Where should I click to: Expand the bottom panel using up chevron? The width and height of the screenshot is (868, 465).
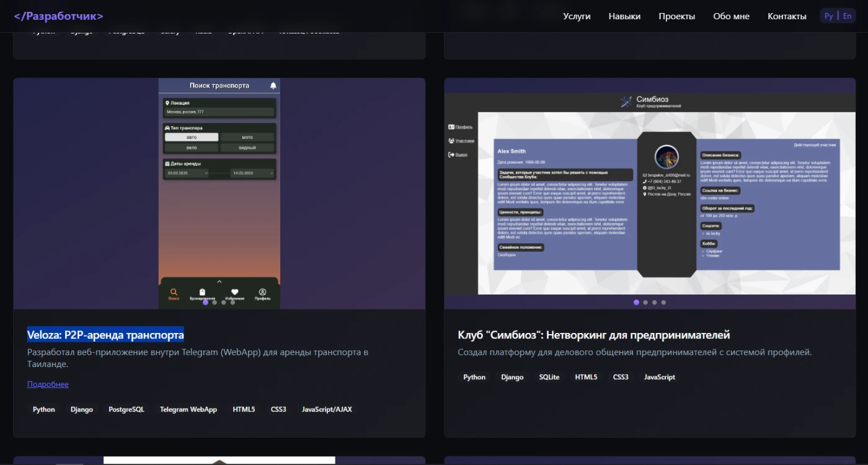pos(219,281)
